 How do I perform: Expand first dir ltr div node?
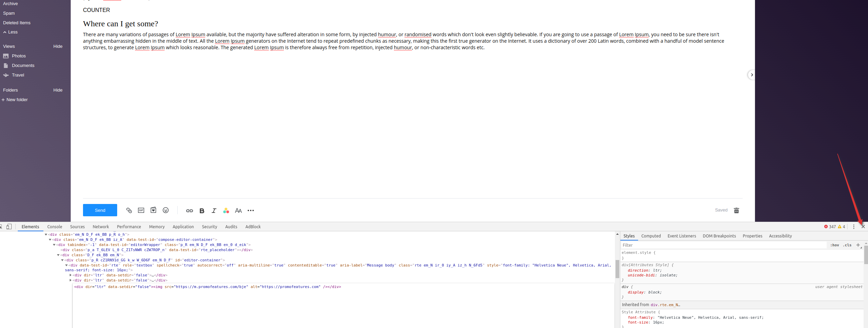(70, 275)
